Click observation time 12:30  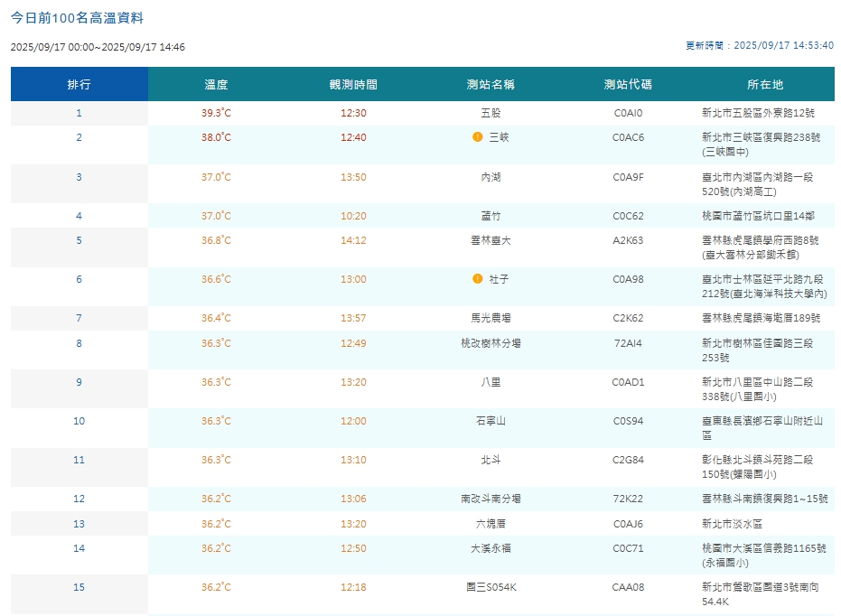[353, 113]
